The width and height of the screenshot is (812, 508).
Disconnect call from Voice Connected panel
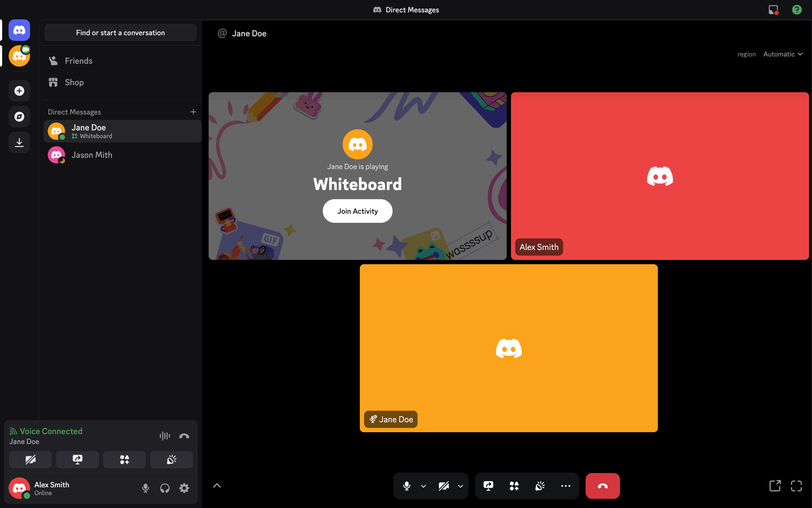coord(184,436)
